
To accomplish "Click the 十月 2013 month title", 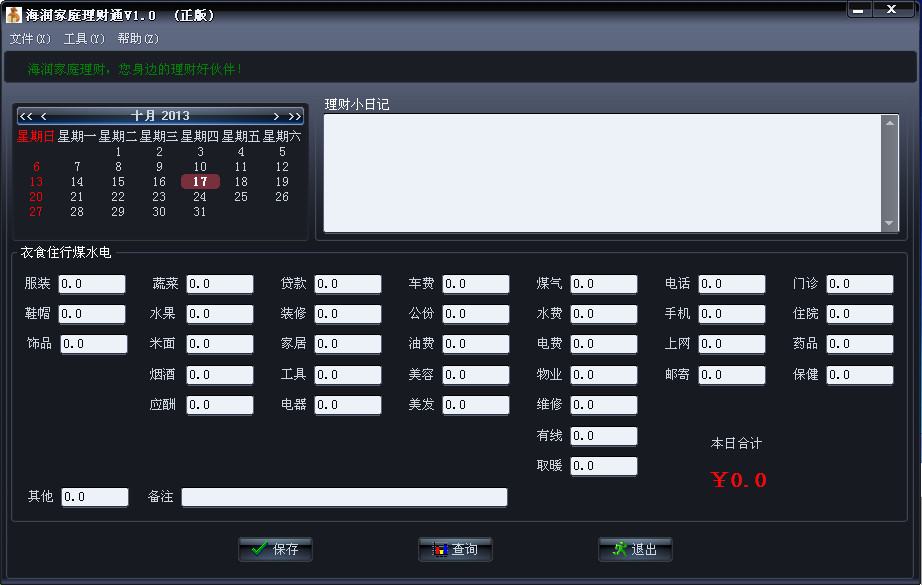I will [160, 116].
